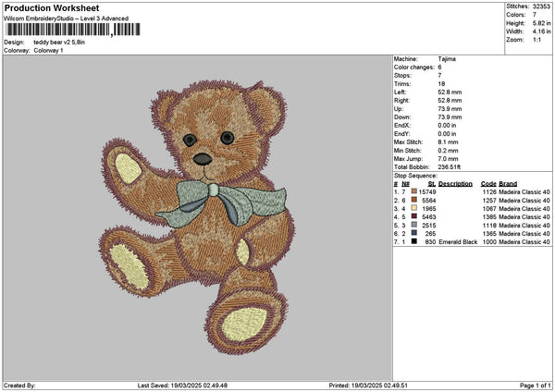Click the 'Created By:' footer label
The image size is (555, 392).
(x=19, y=386)
